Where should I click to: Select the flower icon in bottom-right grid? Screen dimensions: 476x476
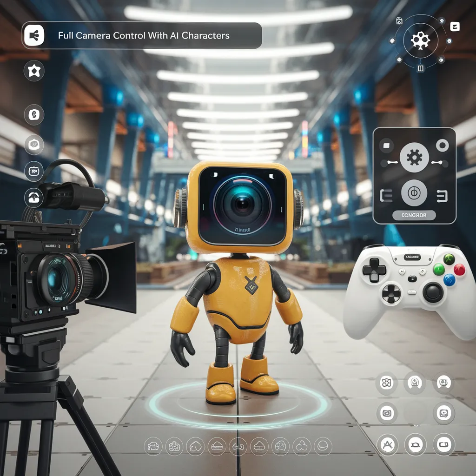[386, 383]
